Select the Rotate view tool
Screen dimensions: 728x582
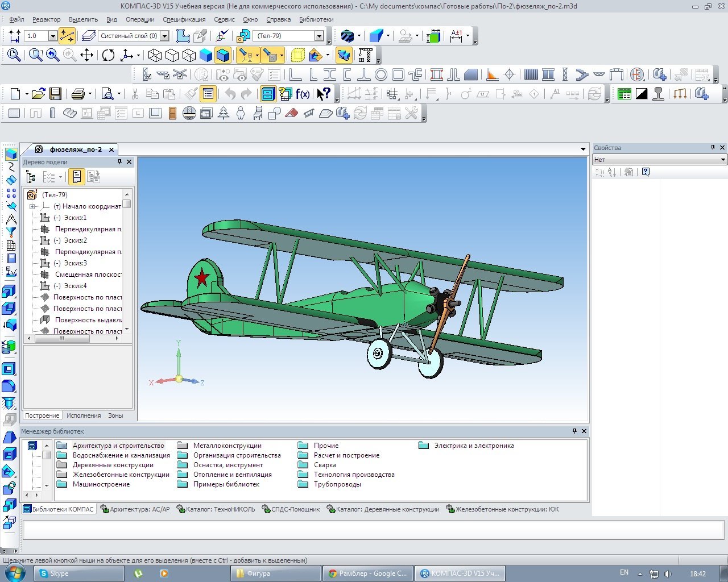coord(108,55)
